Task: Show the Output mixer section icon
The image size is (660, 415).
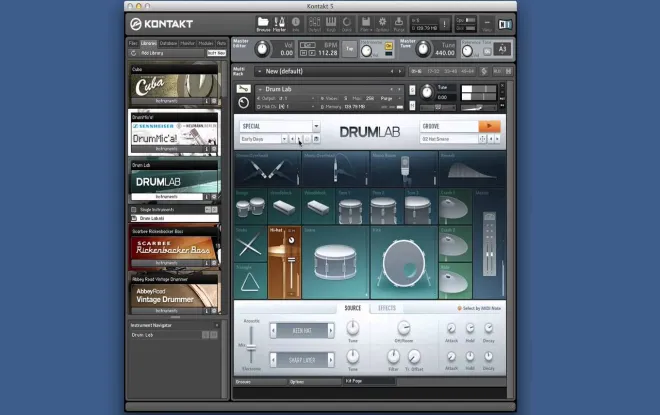Action: (x=314, y=24)
